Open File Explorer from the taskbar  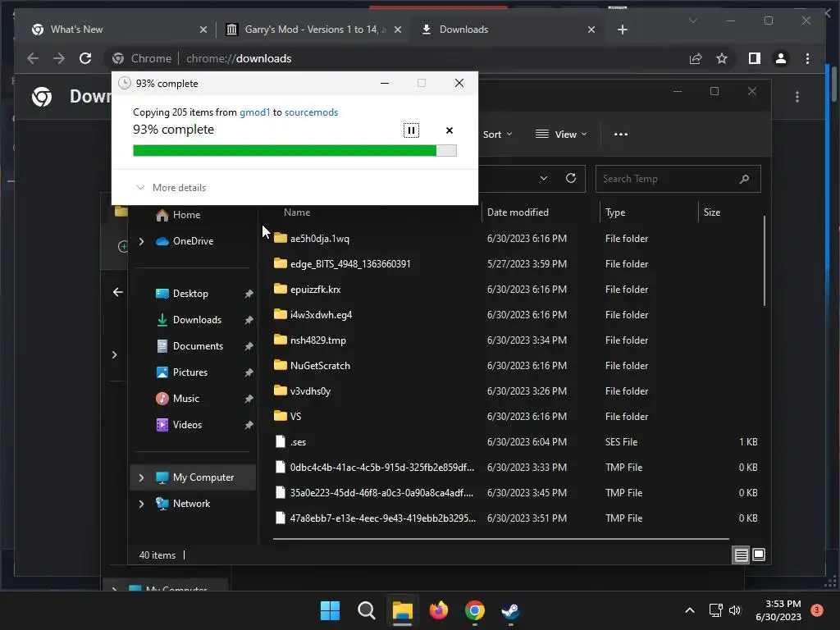402,610
